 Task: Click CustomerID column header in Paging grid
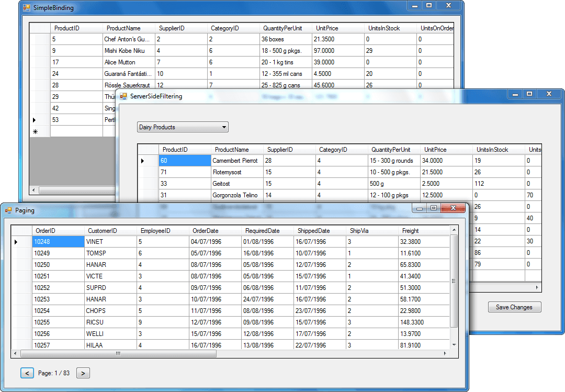(110, 230)
